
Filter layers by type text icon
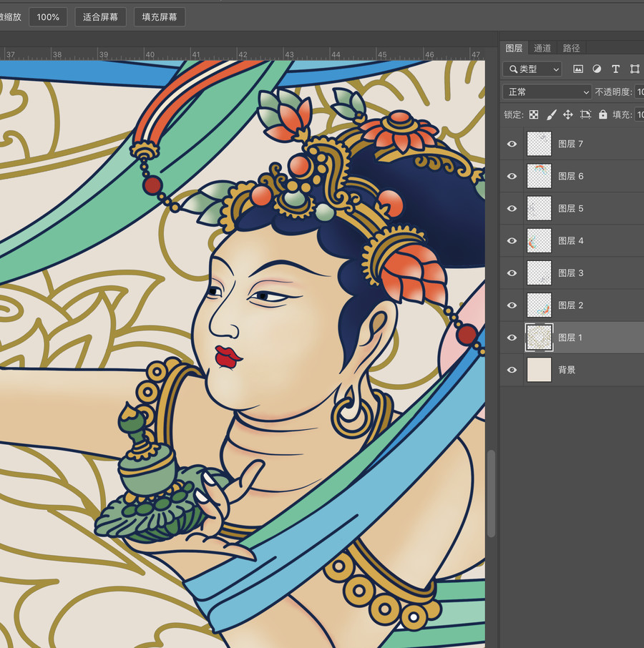(615, 69)
